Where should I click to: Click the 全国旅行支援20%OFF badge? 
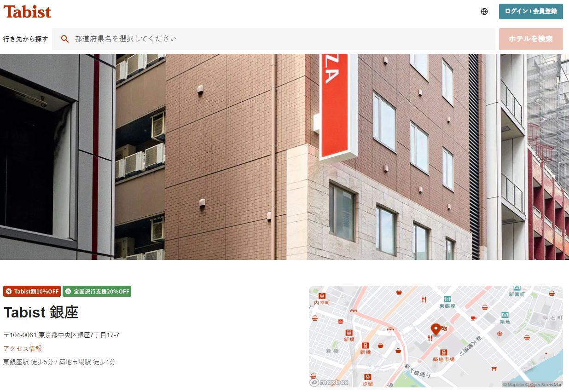tap(97, 291)
